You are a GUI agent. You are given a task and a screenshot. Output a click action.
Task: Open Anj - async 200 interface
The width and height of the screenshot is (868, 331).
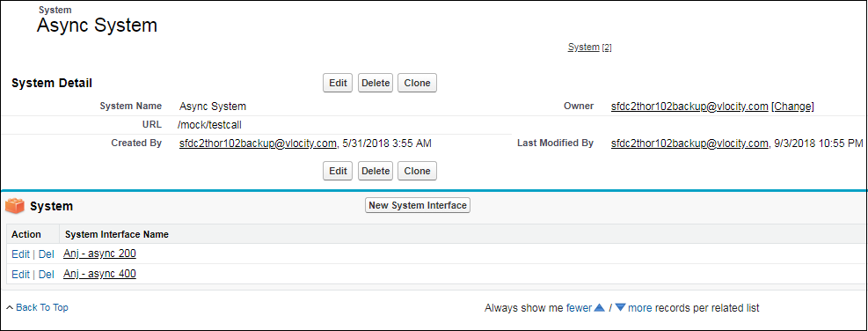[x=99, y=254]
